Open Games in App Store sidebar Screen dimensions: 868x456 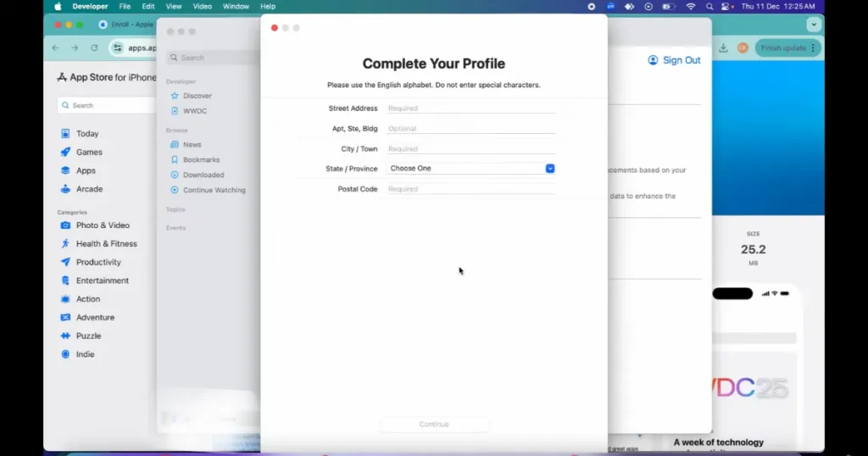point(88,153)
